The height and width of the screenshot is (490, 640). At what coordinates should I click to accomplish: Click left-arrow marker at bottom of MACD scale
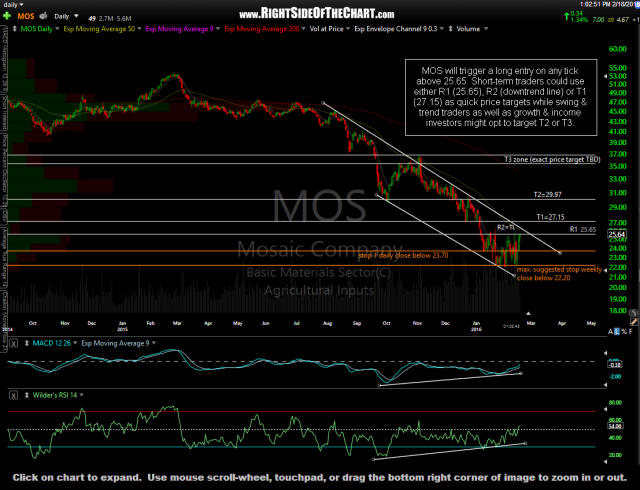pyautogui.click(x=606, y=385)
